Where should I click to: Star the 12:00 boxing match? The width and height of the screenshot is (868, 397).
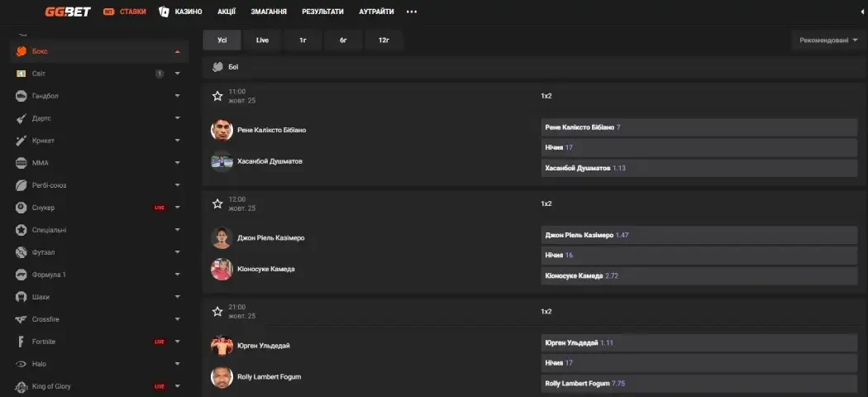217,203
